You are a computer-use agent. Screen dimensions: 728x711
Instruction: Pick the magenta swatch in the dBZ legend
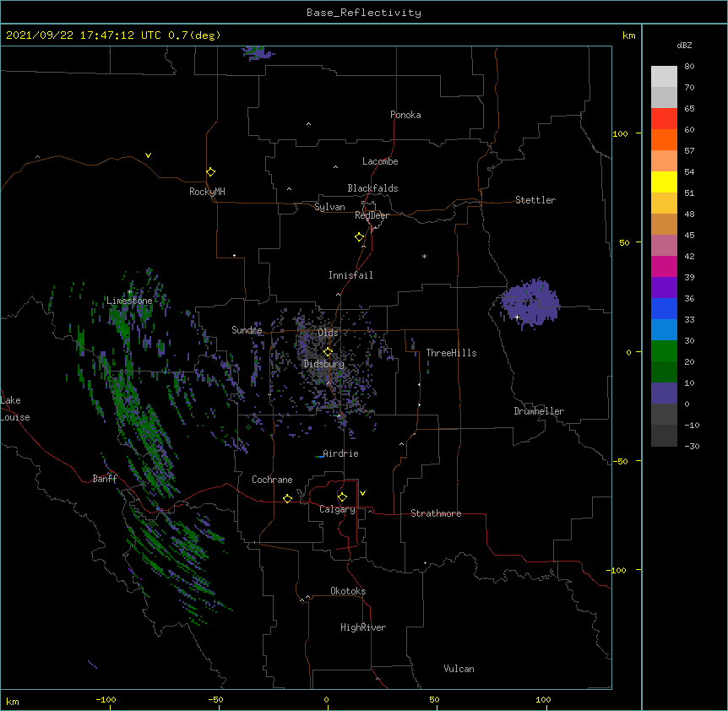pyautogui.click(x=664, y=266)
